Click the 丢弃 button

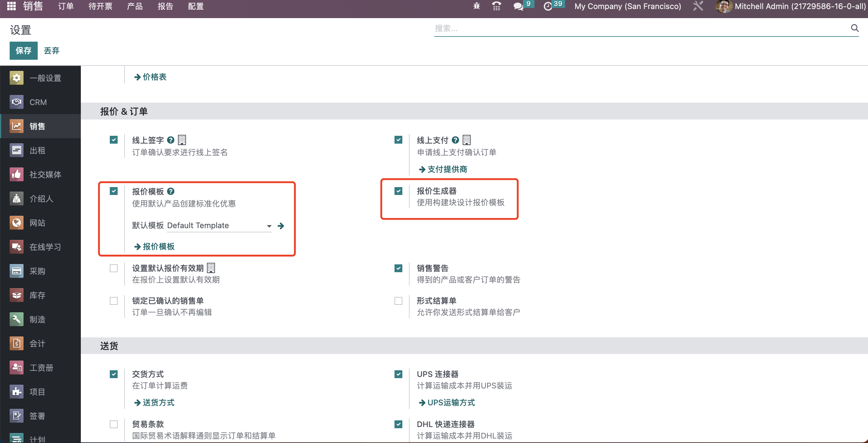point(52,51)
